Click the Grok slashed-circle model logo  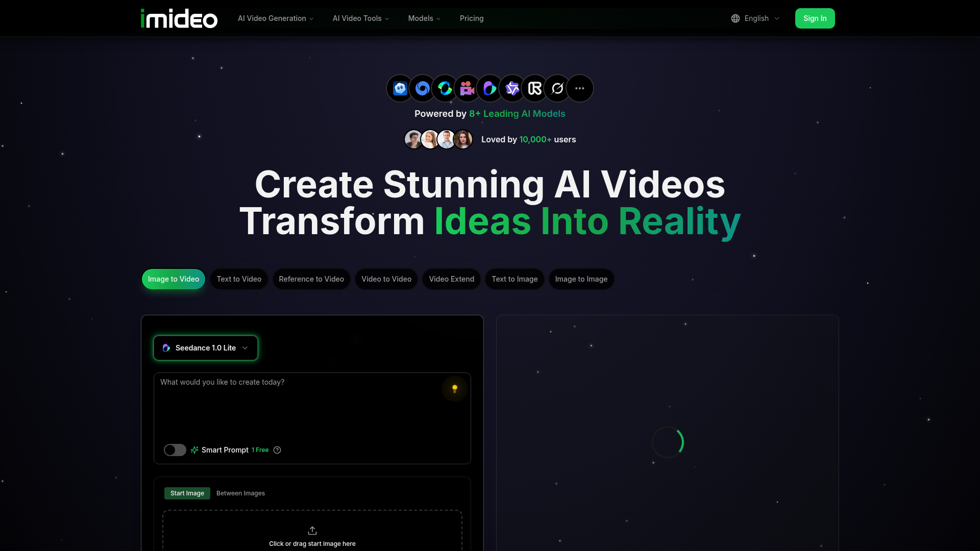[557, 89]
